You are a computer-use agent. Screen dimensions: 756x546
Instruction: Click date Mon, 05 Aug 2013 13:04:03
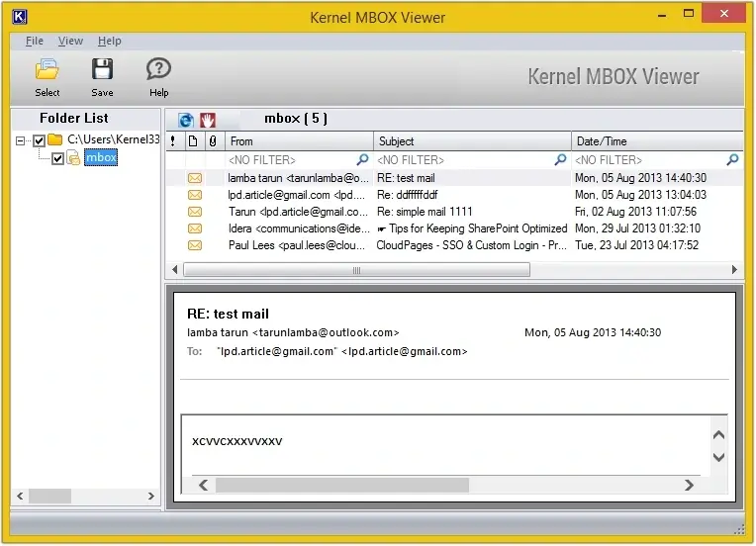click(x=641, y=195)
